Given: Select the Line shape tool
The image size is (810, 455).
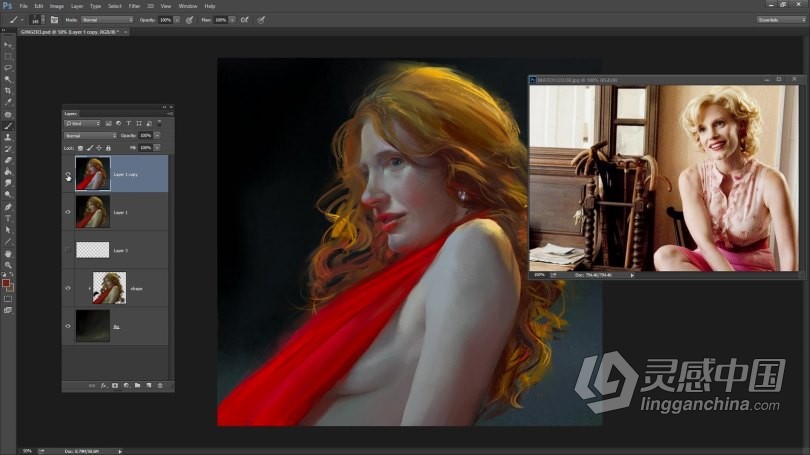Looking at the screenshot, I should tap(8, 241).
